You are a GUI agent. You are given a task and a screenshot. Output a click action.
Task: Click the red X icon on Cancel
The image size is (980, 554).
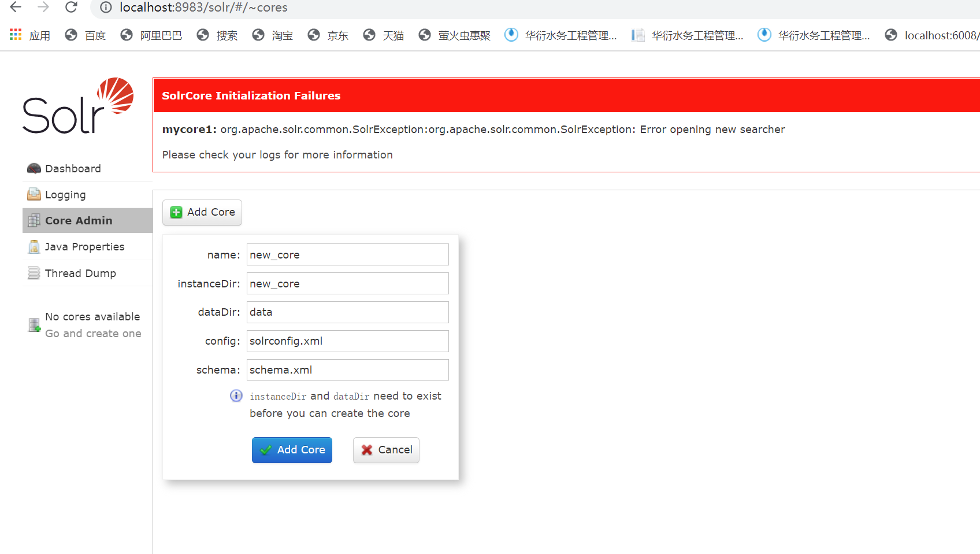coord(367,450)
